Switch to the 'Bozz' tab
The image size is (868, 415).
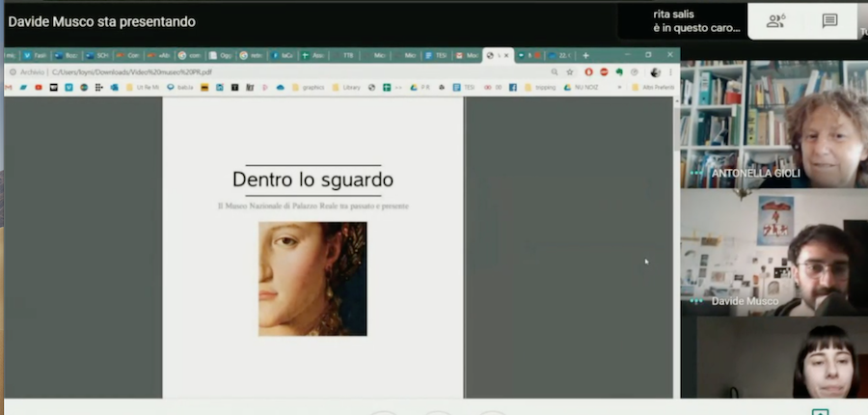[67, 55]
